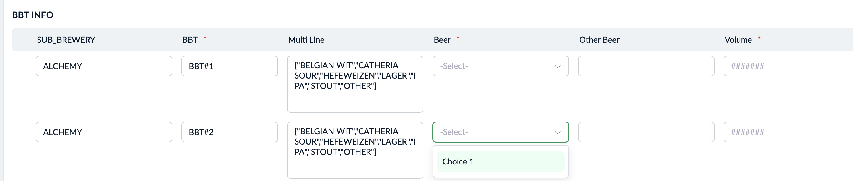Click the Beer column header

click(442, 40)
